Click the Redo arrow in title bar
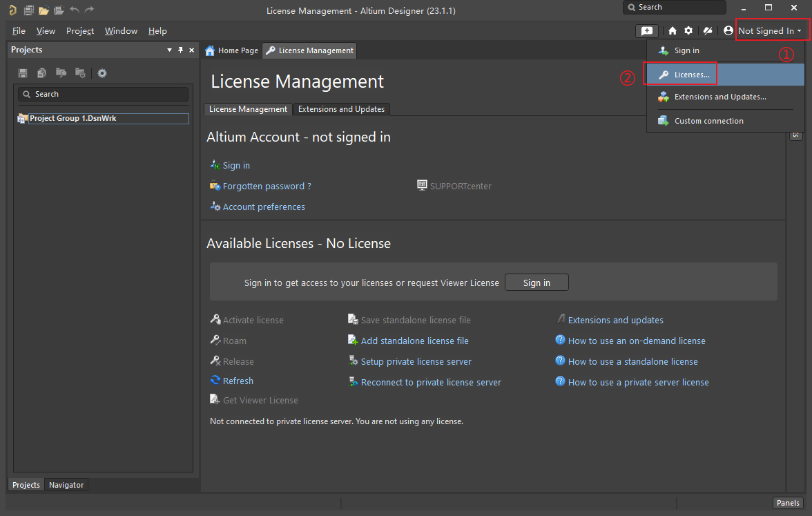 tap(90, 10)
